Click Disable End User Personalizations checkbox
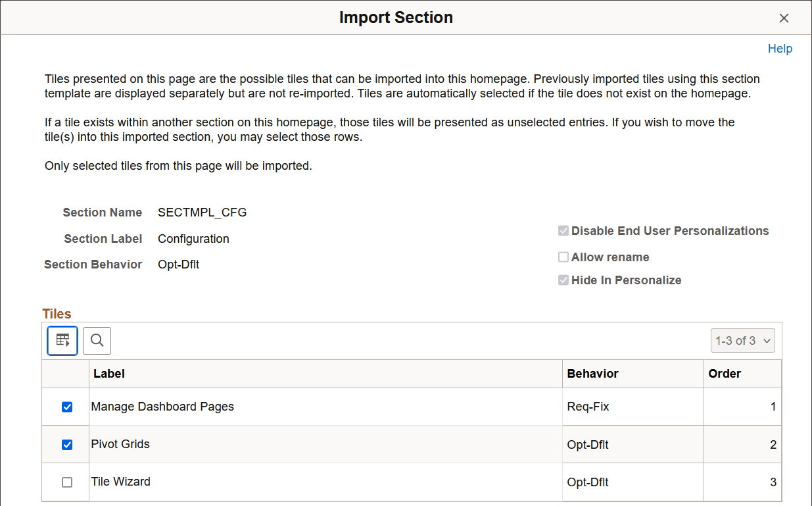812x506 pixels. coord(563,230)
